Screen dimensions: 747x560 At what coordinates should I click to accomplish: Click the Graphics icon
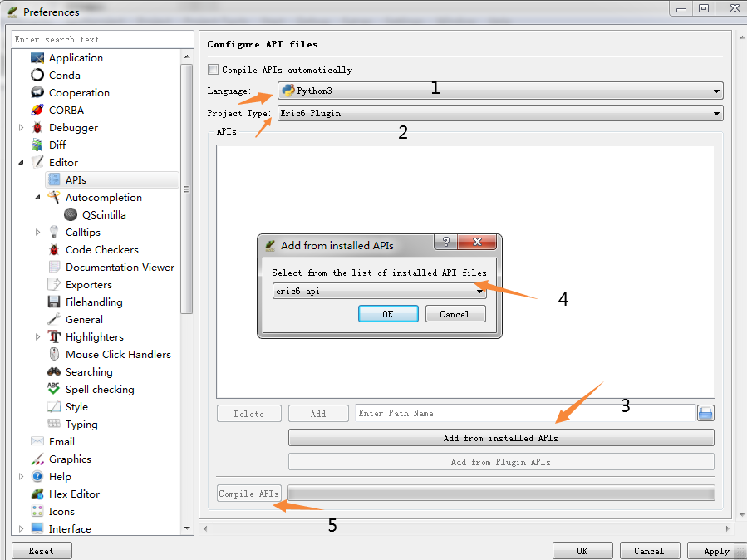coord(37,459)
